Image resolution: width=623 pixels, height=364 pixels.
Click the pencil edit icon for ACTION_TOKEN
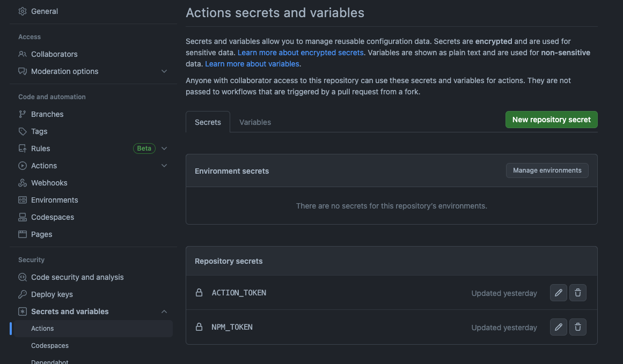tap(559, 293)
